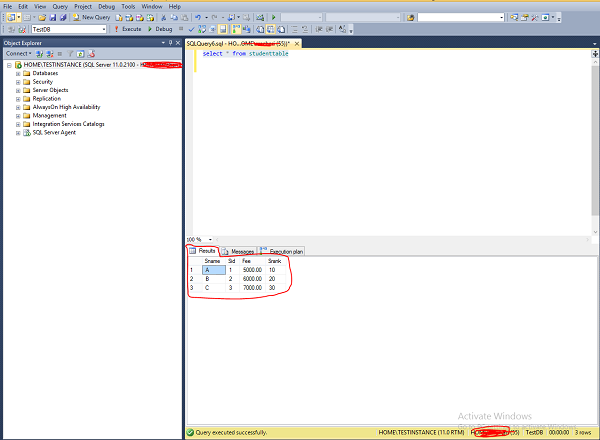
Task: Expand AlwaysOn High Availability folder
Action: click(18, 108)
